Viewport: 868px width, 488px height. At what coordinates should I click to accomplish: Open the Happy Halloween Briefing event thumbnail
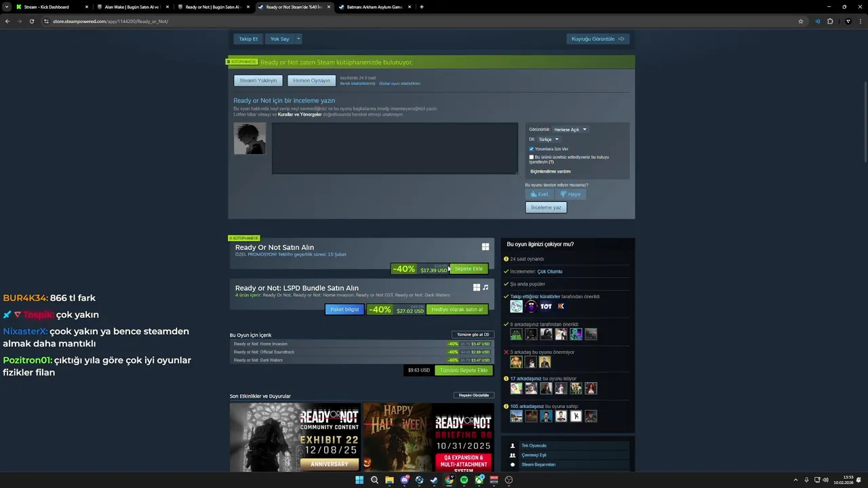tap(428, 437)
